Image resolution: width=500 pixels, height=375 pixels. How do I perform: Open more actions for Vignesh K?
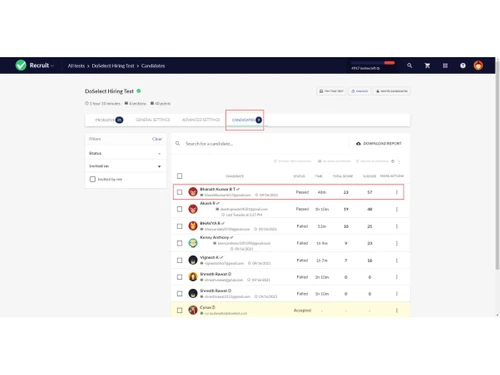tap(397, 260)
